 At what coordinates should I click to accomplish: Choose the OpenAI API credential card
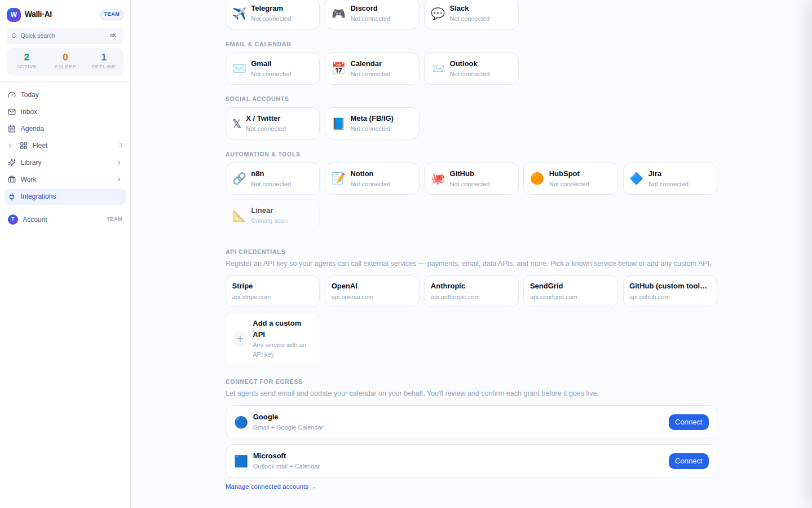coord(372,291)
